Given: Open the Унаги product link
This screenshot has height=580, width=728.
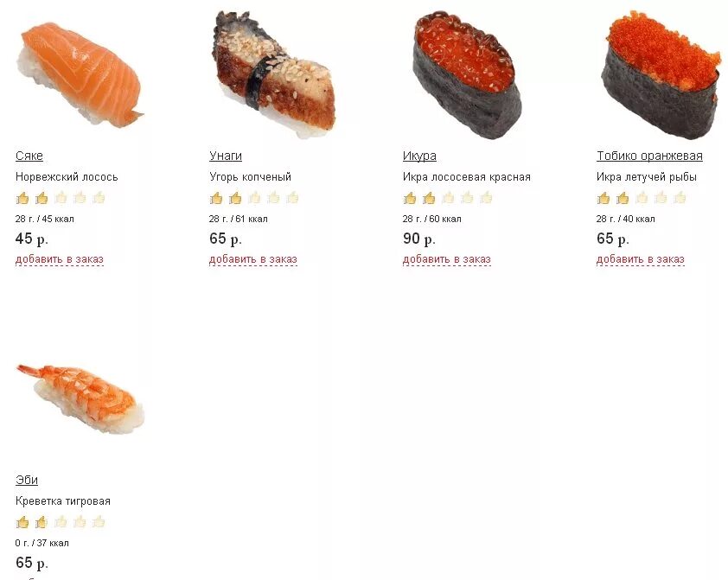Looking at the screenshot, I should pyautogui.click(x=226, y=156).
